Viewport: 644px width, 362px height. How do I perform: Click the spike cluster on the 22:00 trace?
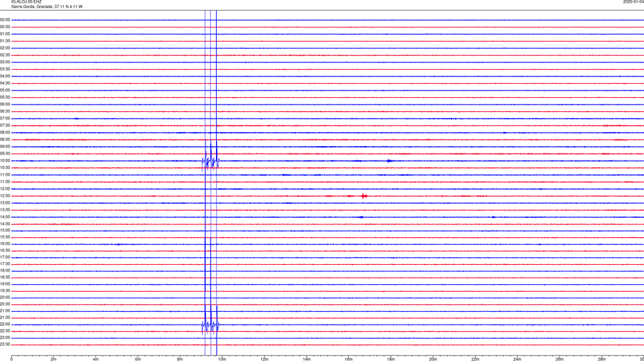point(210,325)
